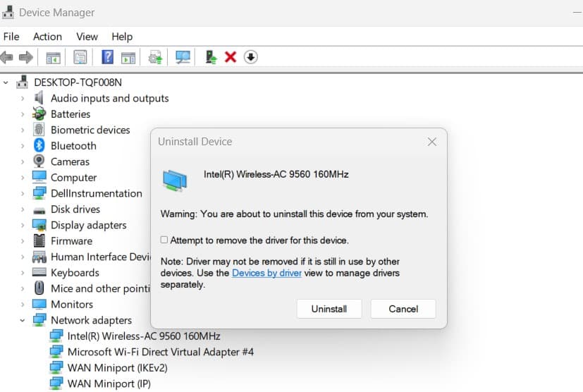Select the Firmware tree entry
Viewport: 583px width, 392px height.
click(x=71, y=241)
